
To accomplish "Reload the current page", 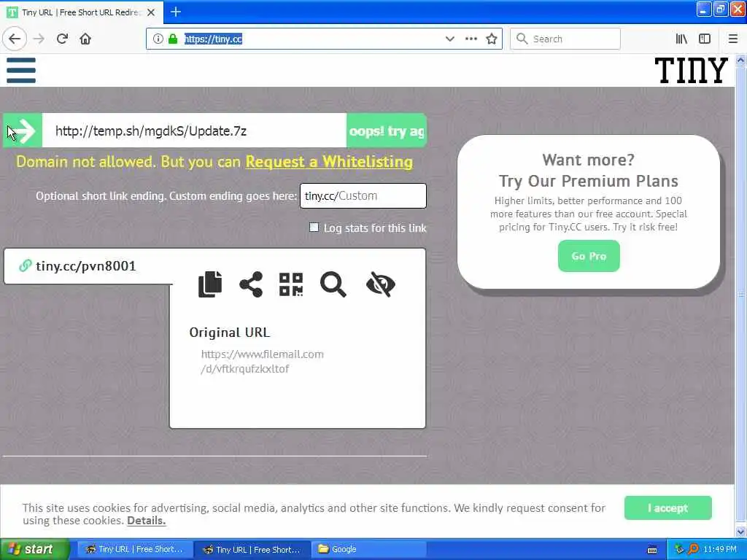I will [63, 39].
